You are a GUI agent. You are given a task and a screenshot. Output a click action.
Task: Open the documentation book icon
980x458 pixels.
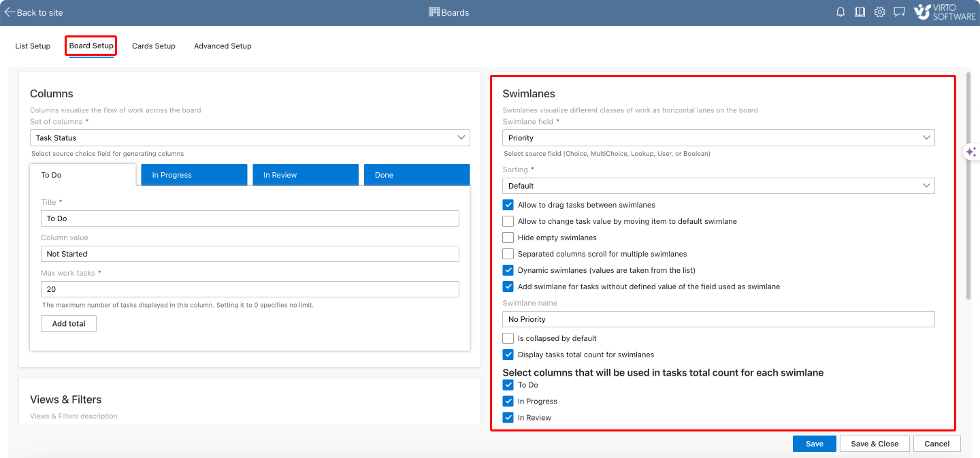click(x=860, y=12)
